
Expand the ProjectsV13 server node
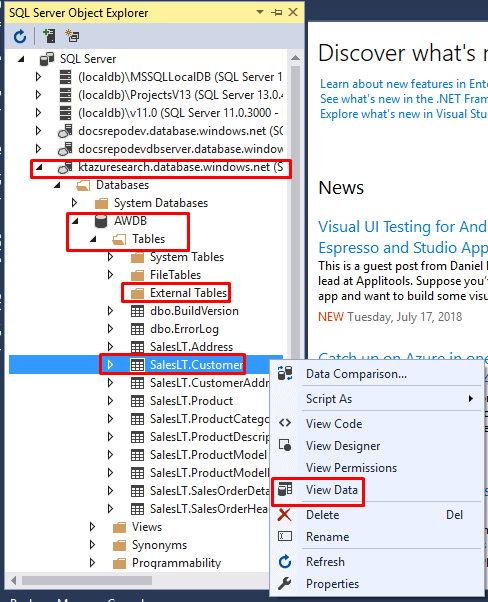[38, 95]
